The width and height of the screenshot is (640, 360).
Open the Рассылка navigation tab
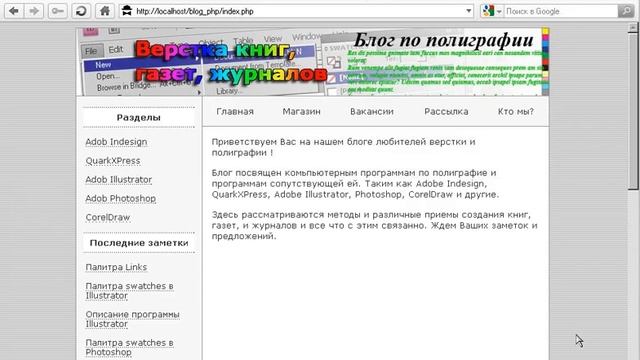[446, 111]
